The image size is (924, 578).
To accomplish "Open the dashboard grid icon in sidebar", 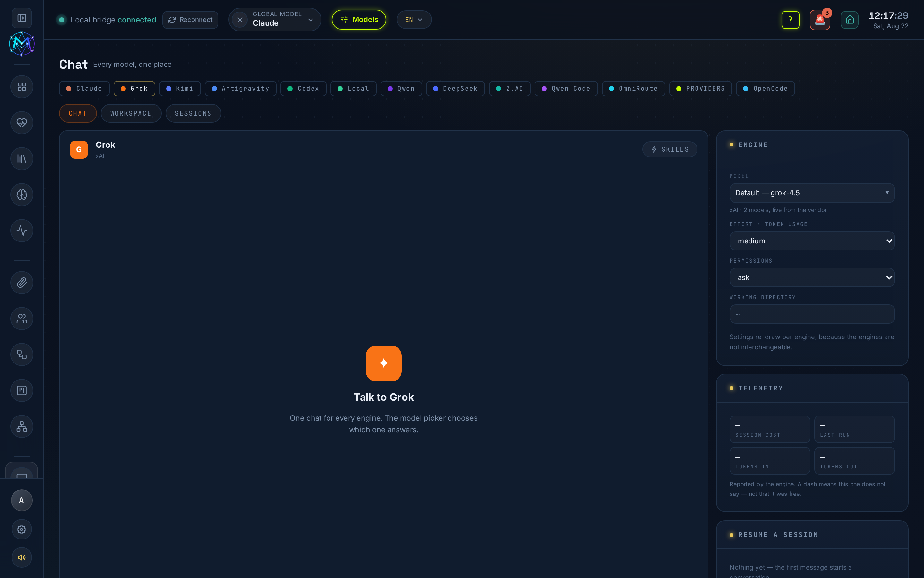I will click(22, 87).
